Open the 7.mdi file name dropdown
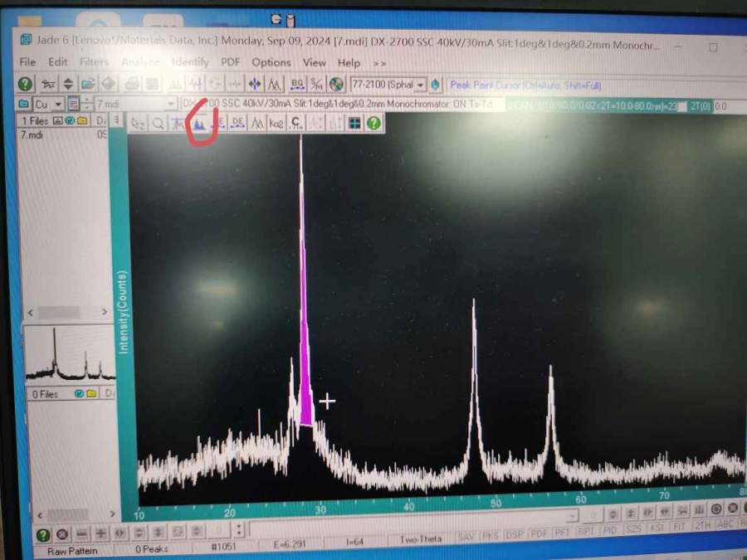This screenshot has width=747, height=560. [x=171, y=105]
